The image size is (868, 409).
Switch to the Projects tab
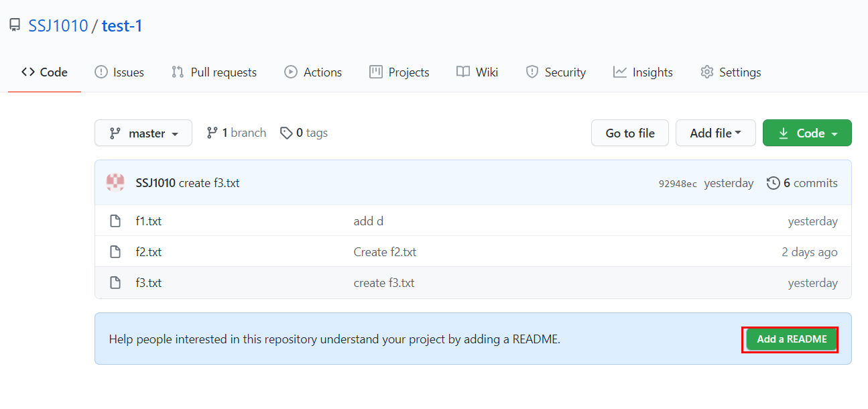tap(399, 72)
